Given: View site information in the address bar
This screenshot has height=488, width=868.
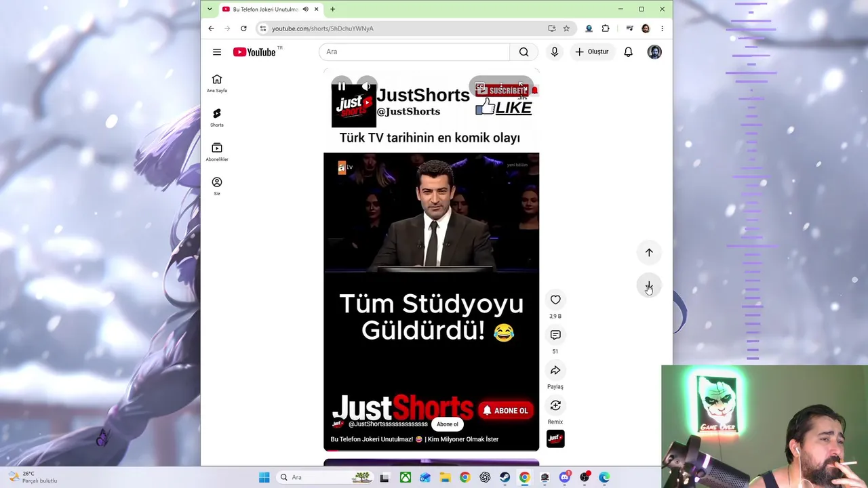Looking at the screenshot, I should 262,28.
